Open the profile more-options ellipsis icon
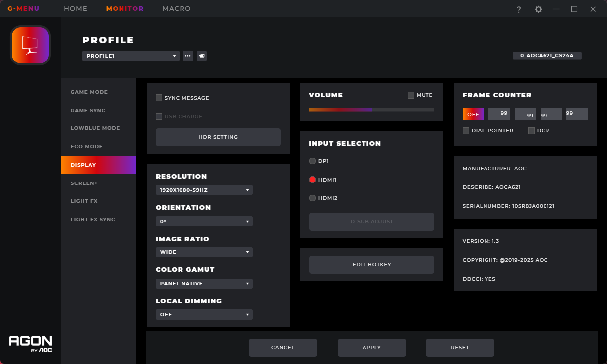Screen dimensions: 607x364 [x=188, y=56]
